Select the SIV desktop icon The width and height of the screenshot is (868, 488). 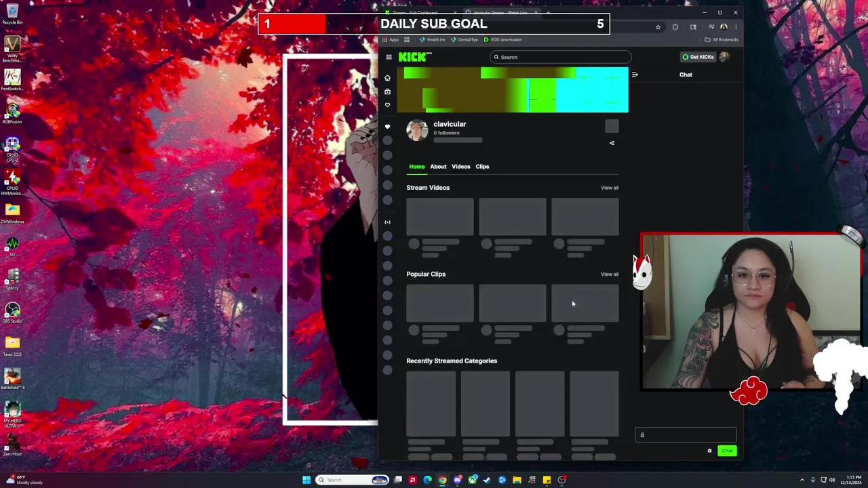[x=12, y=247]
